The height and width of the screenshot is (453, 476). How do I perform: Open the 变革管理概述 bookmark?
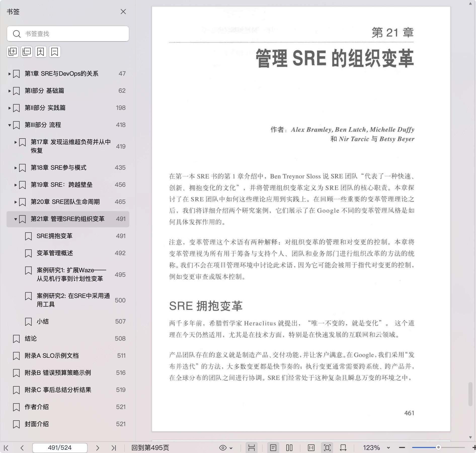(x=55, y=253)
